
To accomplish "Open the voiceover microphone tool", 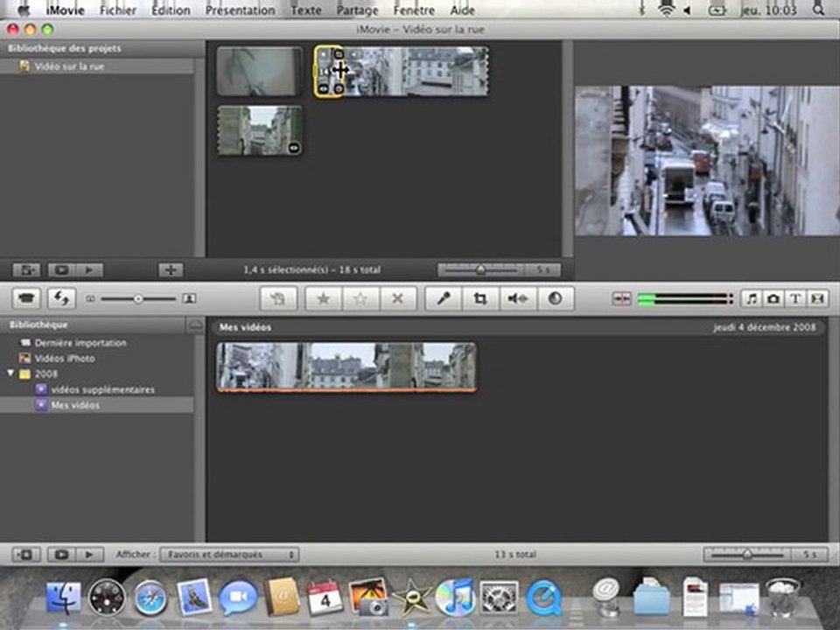I will [444, 298].
